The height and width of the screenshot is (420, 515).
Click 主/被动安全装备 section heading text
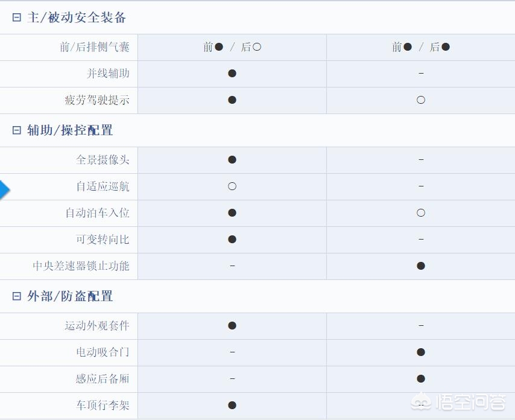(77, 17)
